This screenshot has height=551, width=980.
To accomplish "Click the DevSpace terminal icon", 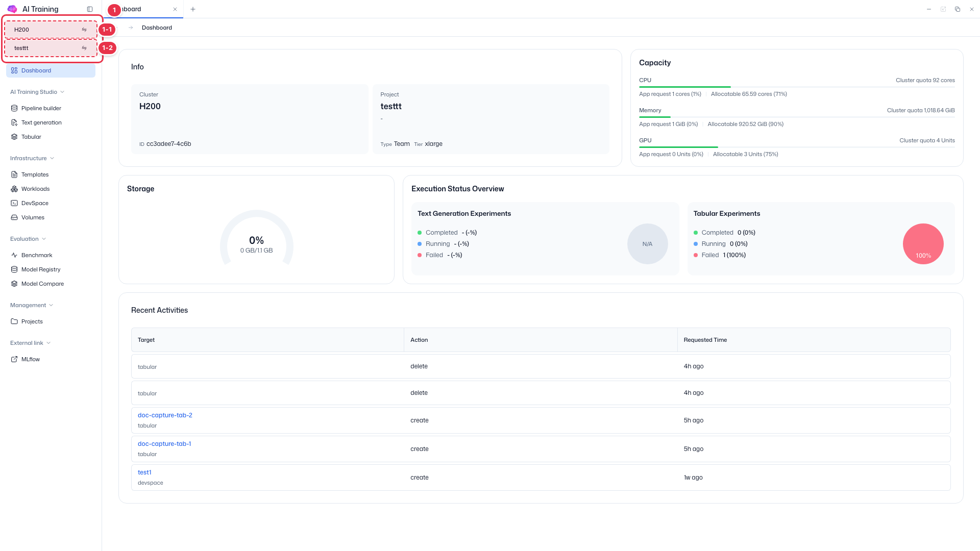I will pyautogui.click(x=14, y=203).
